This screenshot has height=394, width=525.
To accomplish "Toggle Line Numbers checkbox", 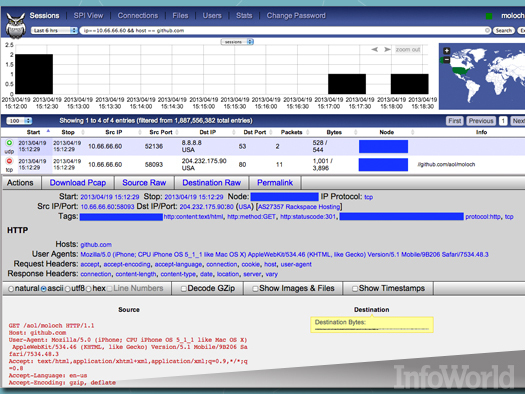I will (109, 289).
